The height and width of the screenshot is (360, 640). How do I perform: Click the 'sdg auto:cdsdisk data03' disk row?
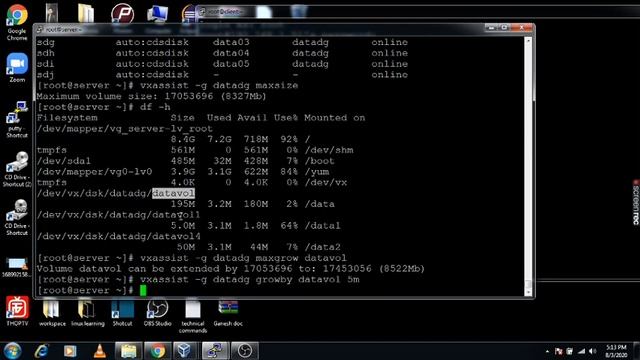[222, 42]
